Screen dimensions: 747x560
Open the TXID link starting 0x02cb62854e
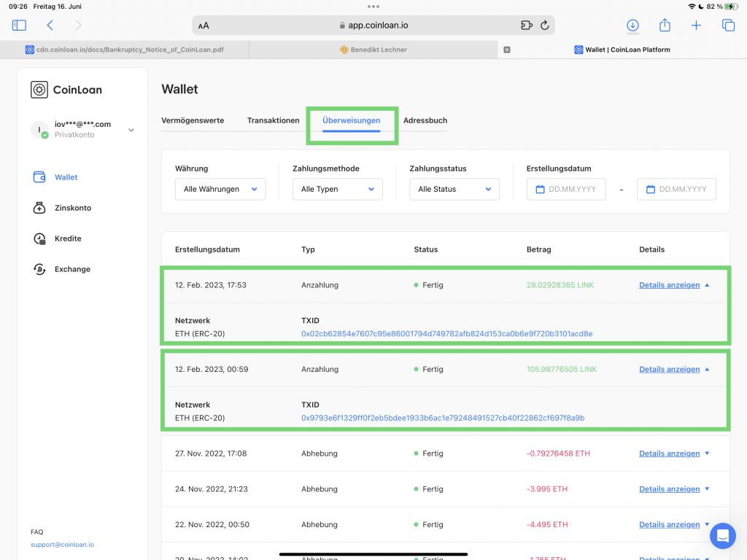point(447,334)
